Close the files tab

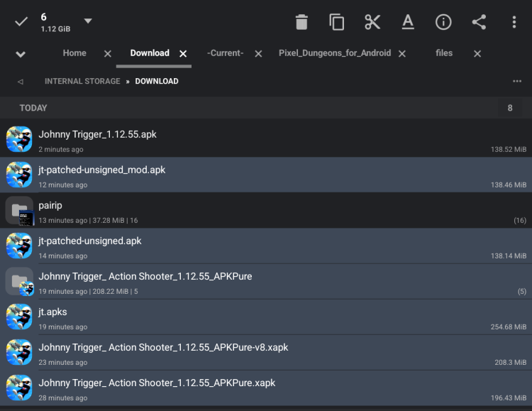(477, 54)
